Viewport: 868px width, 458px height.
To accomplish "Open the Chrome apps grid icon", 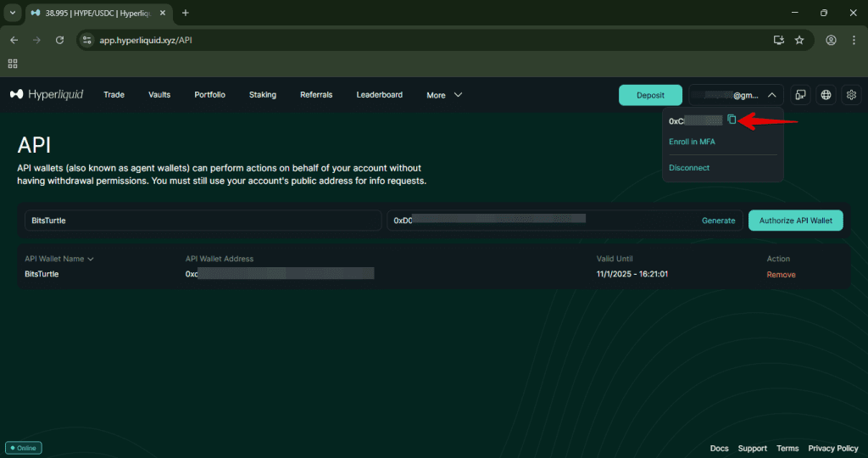I will click(13, 64).
